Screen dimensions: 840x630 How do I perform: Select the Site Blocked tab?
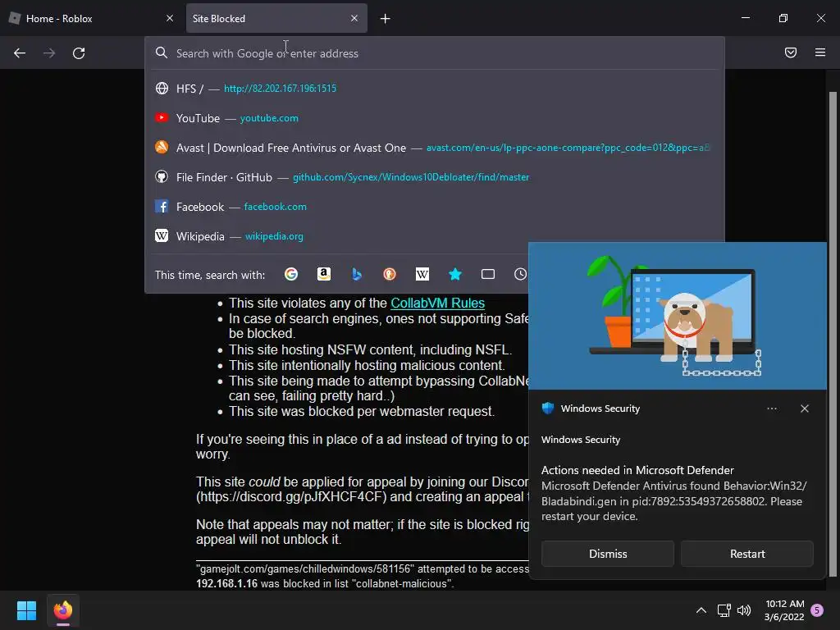pos(276,18)
